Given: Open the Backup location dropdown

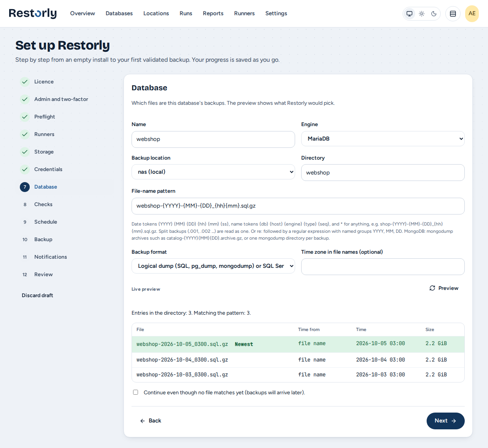Looking at the screenshot, I should 213,172.
